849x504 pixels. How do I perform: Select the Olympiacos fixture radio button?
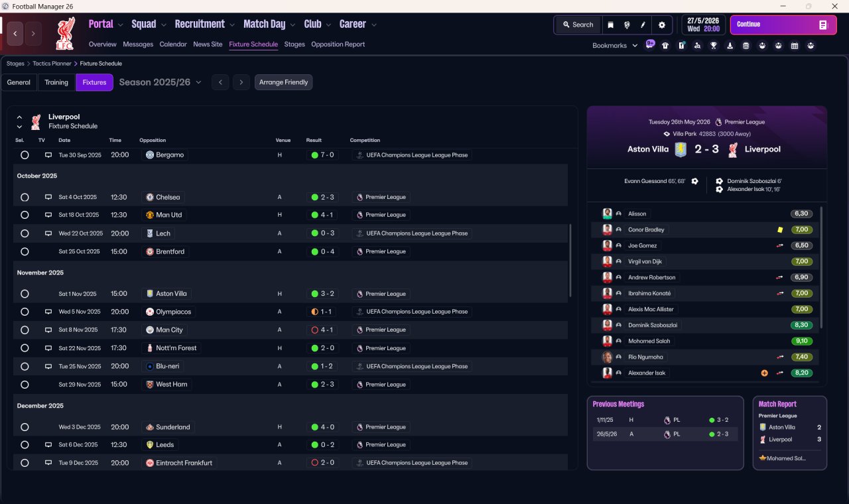[25, 312]
